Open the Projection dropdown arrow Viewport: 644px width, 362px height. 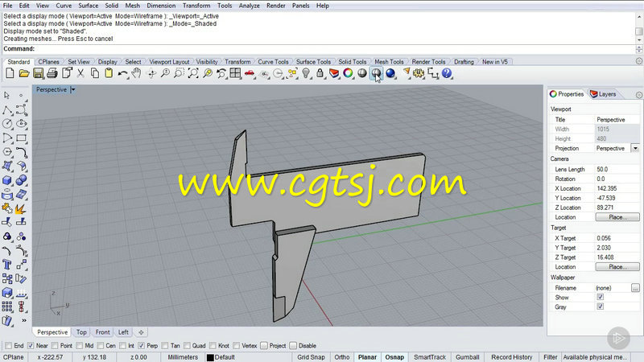[635, 148]
